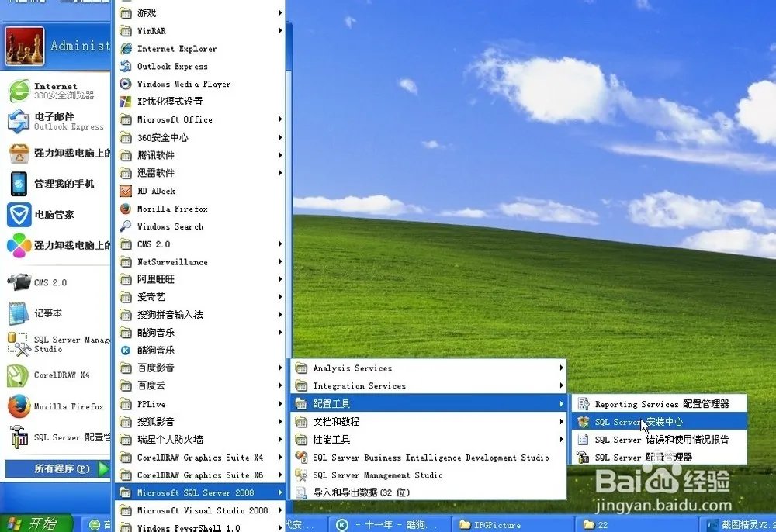Screen dimensions: 776x532
Task: Open Mozilla Firefox from start menu
Action: [x=166, y=208]
